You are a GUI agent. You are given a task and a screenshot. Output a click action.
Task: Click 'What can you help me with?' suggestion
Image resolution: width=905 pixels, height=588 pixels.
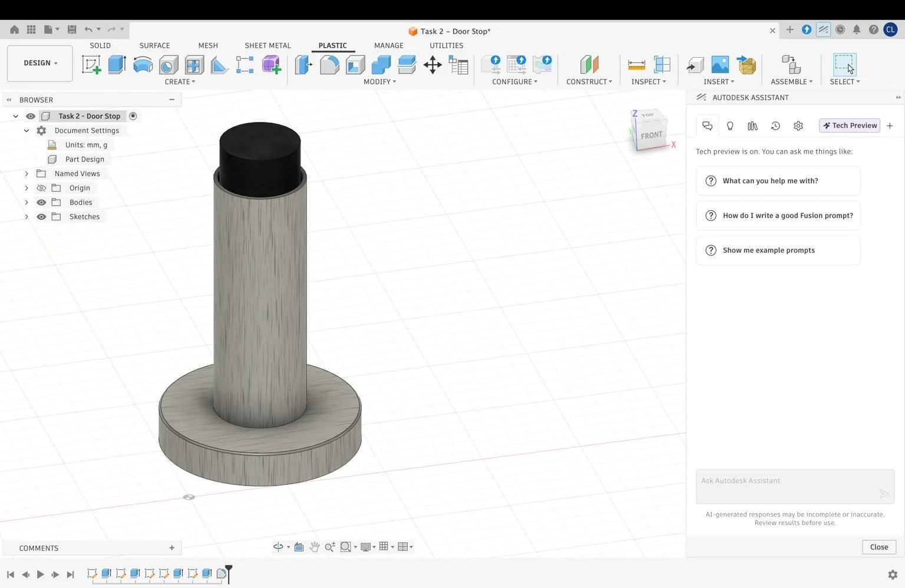[778, 181]
